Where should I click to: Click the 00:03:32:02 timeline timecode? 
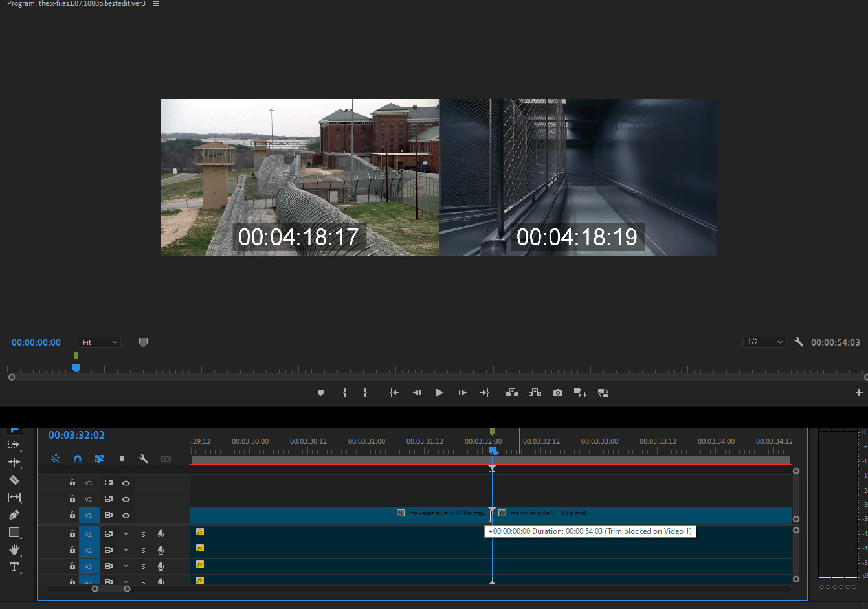(x=76, y=435)
